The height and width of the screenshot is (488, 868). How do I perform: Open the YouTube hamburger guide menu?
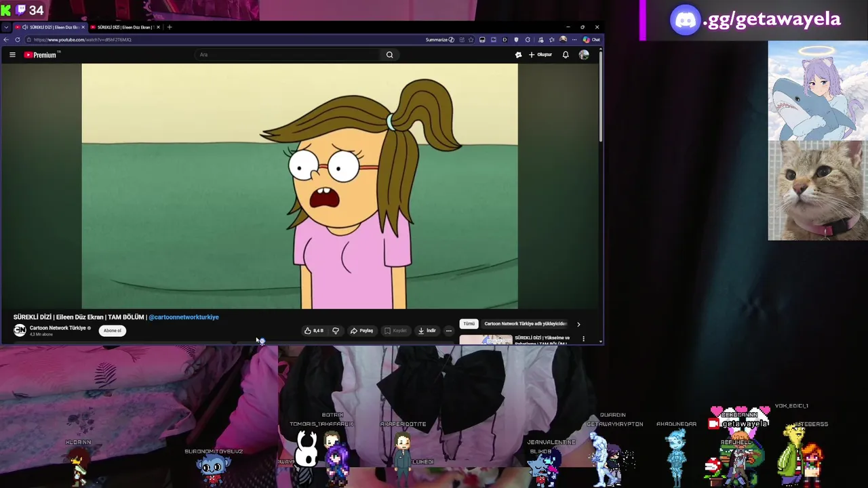pyautogui.click(x=12, y=55)
